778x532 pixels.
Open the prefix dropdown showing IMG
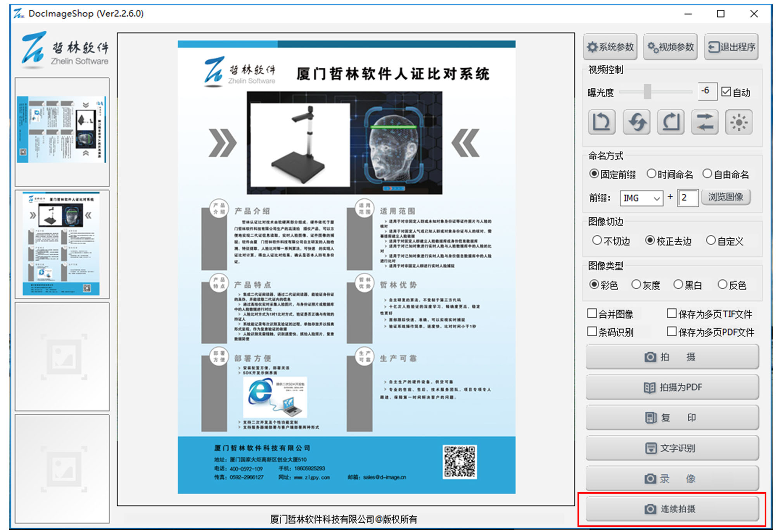[x=641, y=198]
